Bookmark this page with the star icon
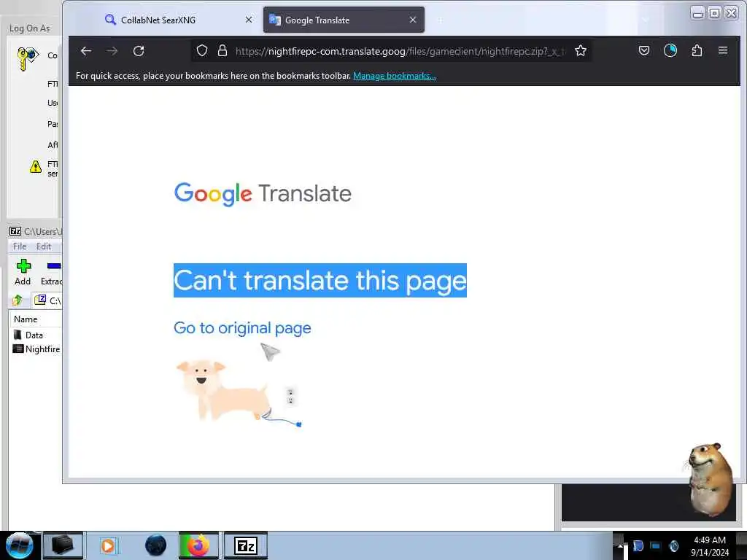Viewport: 747px width, 560px height. click(580, 51)
